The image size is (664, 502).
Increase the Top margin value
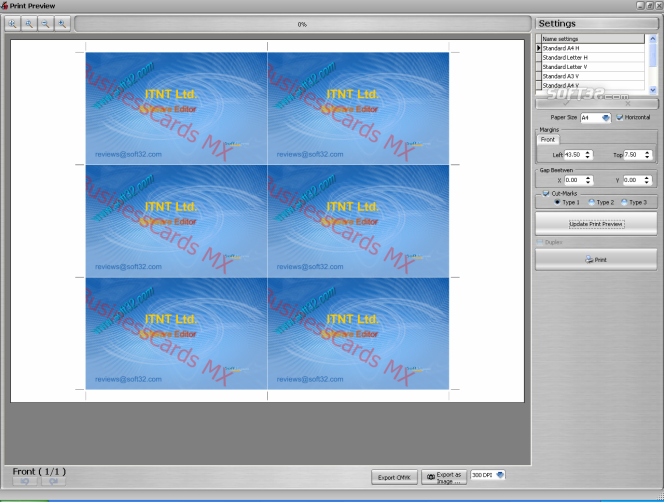[x=647, y=153]
